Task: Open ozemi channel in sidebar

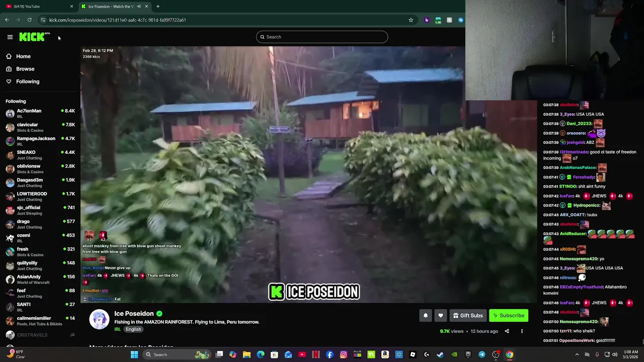Action: click(40, 238)
